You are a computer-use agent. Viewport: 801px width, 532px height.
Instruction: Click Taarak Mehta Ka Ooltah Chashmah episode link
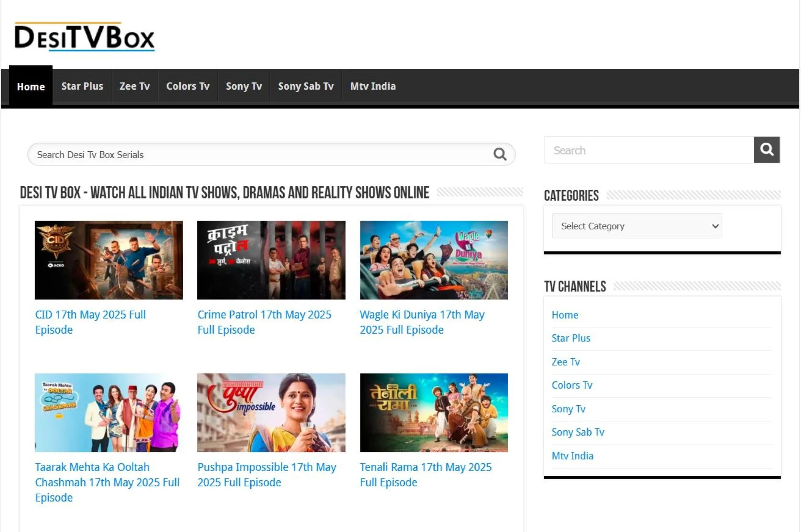point(107,482)
